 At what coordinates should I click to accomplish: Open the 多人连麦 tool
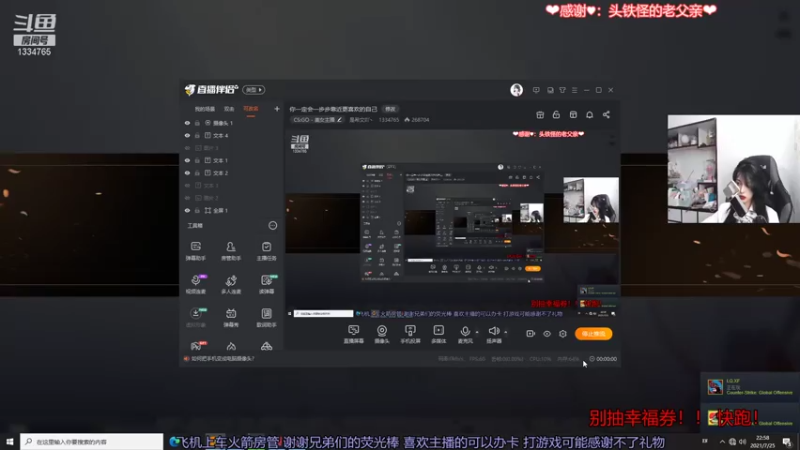pos(231,284)
